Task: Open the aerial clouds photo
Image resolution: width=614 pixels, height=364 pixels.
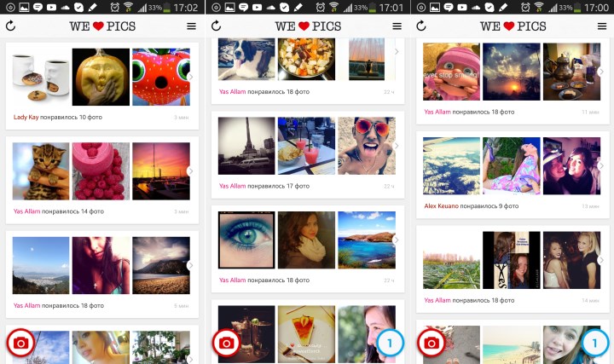Action: (451, 166)
